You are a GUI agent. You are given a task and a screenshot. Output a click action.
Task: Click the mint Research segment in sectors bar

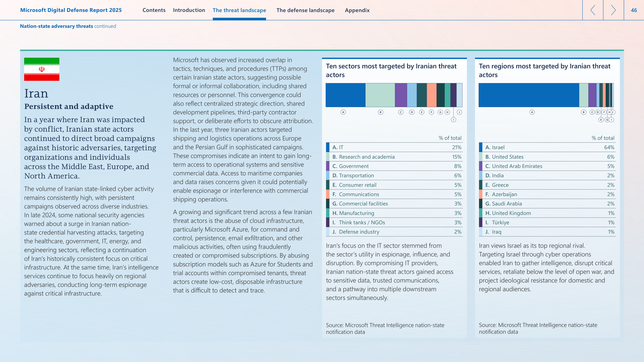click(380, 95)
